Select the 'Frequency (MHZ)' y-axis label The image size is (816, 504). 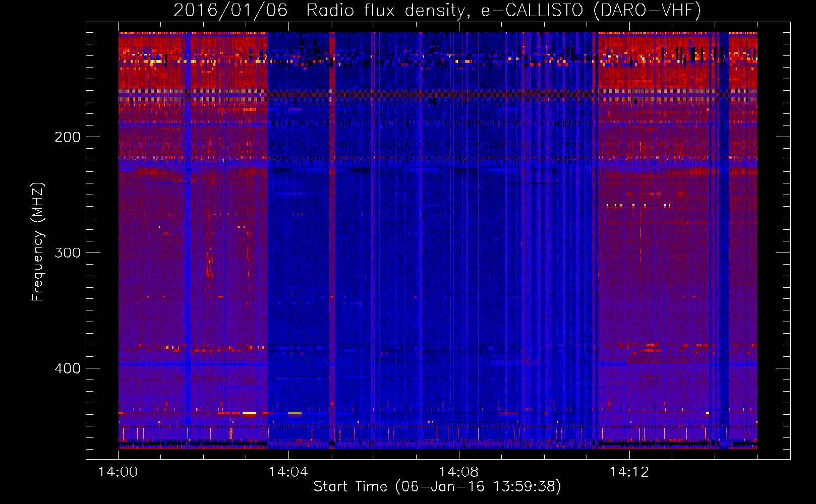pyautogui.click(x=38, y=242)
